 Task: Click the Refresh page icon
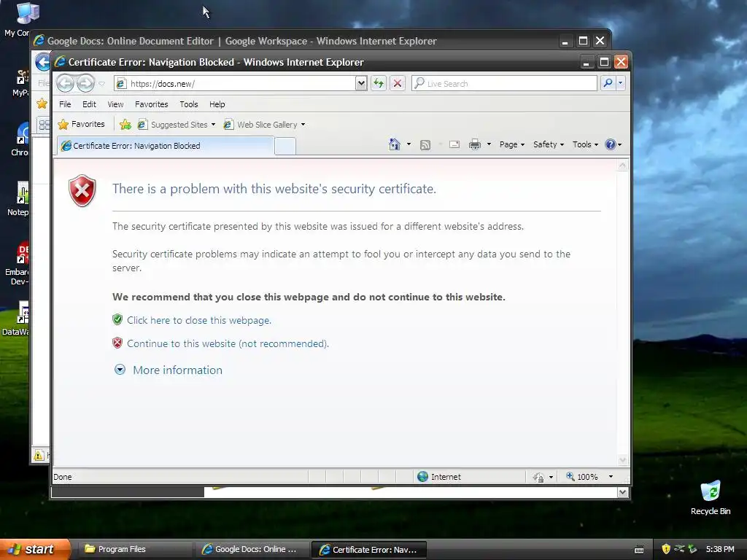click(x=379, y=84)
